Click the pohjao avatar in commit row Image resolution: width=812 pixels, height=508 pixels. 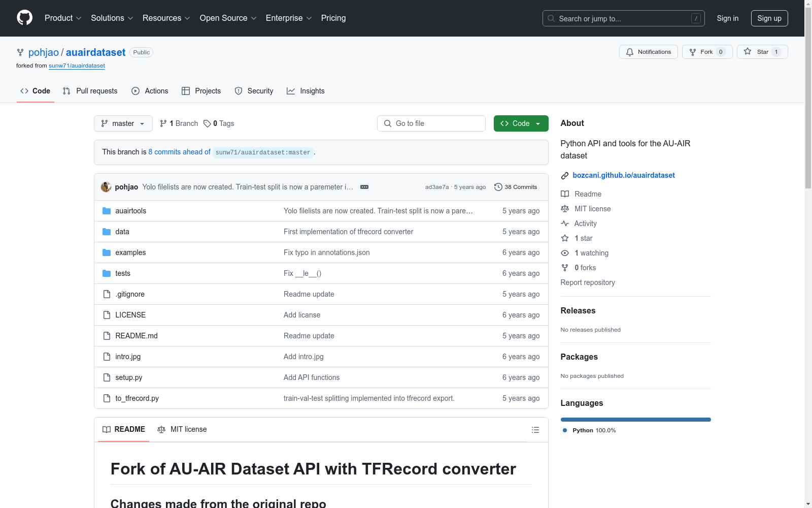pyautogui.click(x=106, y=187)
